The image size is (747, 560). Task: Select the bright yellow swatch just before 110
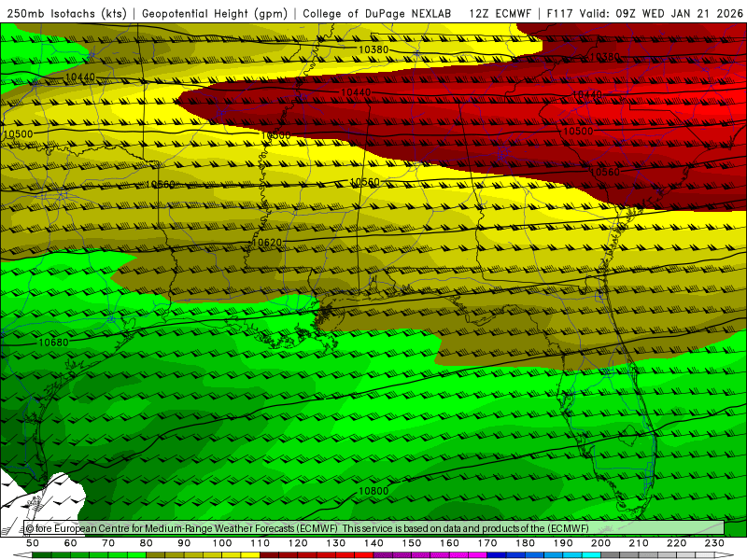click(x=250, y=555)
